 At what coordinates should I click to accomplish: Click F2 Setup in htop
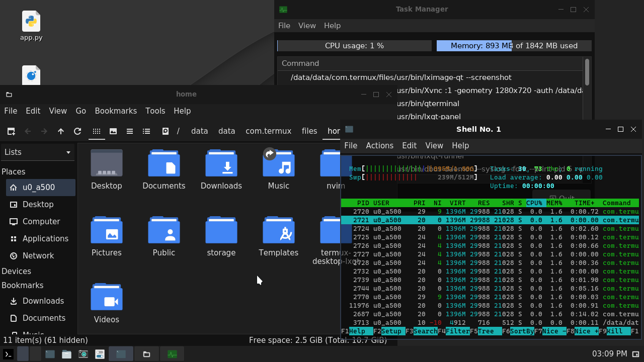click(389, 331)
